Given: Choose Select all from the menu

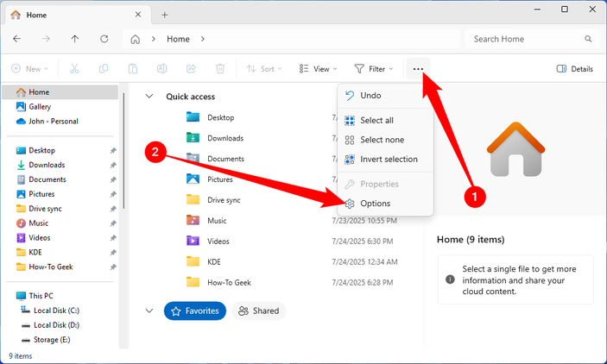Looking at the screenshot, I should 385,120.
